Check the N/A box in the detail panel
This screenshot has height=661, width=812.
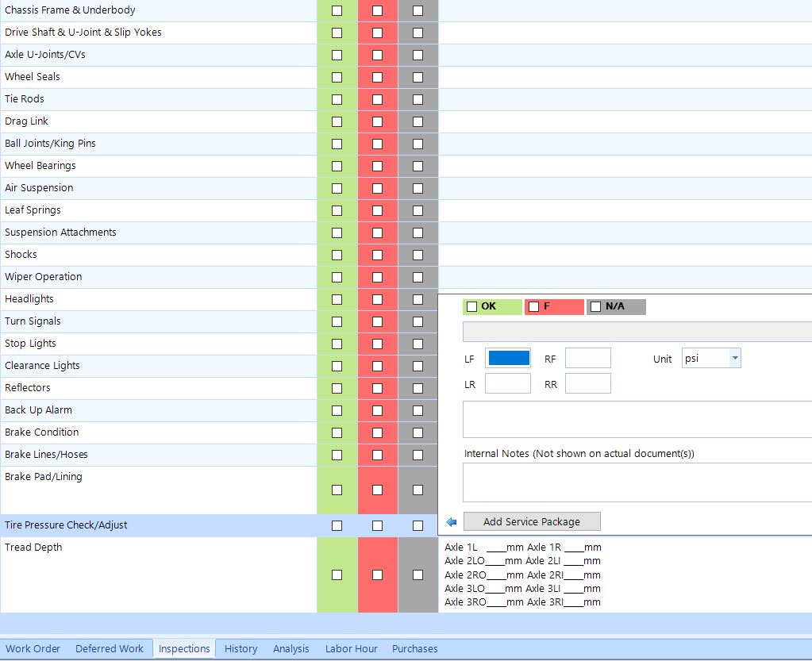[596, 307]
